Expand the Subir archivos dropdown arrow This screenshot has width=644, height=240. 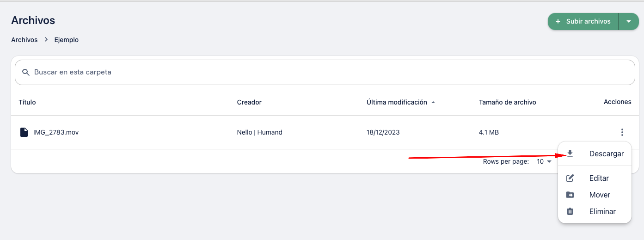click(x=629, y=21)
